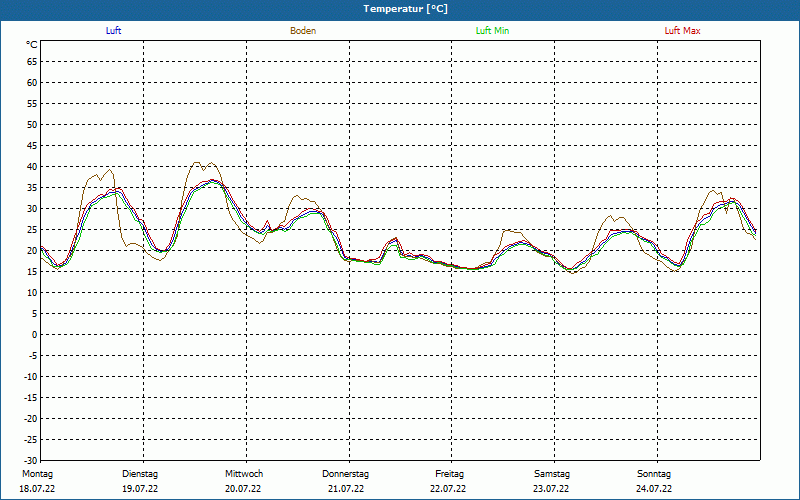This screenshot has width=800, height=500.
Task: Click the red 'Luft Max' legend label
Action: [x=682, y=31]
